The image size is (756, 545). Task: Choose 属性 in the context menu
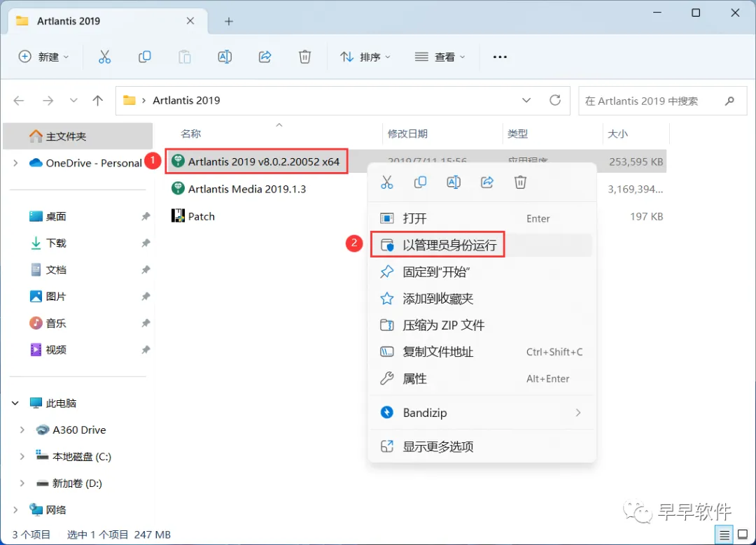tap(481, 378)
